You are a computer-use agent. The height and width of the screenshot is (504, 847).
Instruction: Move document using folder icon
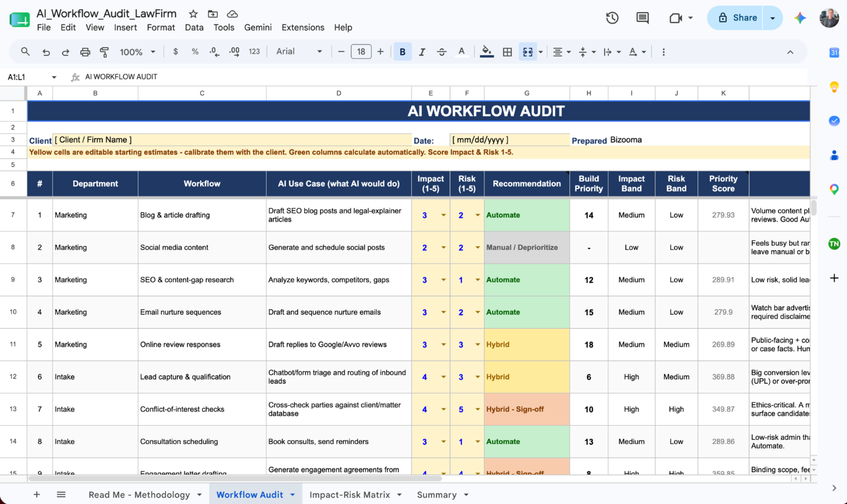(x=213, y=13)
